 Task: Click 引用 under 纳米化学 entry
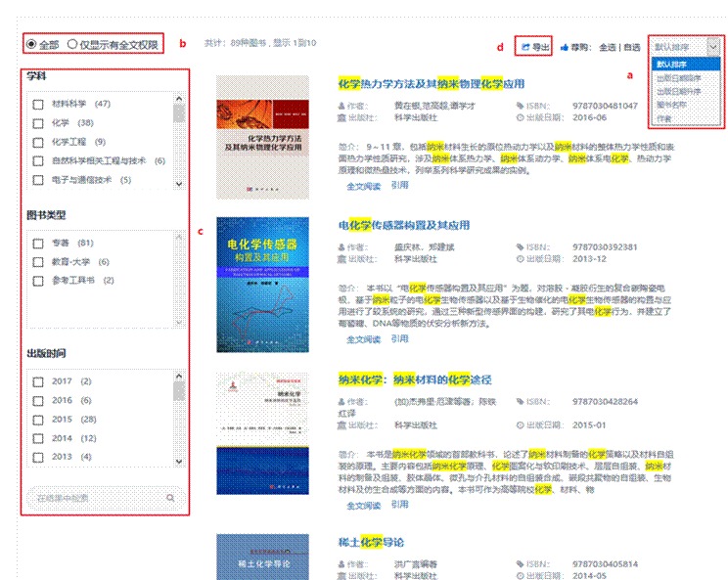(x=400, y=505)
